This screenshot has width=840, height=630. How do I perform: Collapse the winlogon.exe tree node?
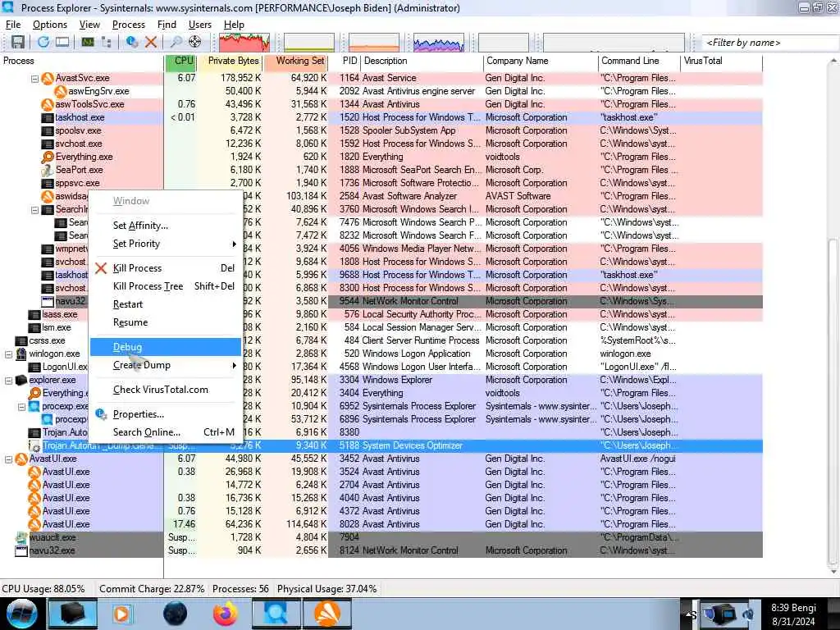pos(8,354)
